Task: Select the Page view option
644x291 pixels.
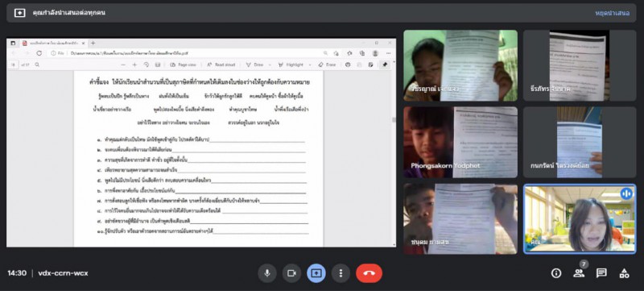Action: click(184, 64)
